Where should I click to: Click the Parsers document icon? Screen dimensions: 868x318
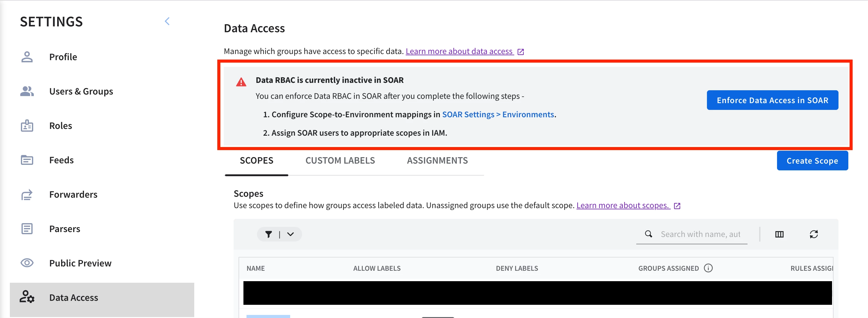click(x=27, y=228)
